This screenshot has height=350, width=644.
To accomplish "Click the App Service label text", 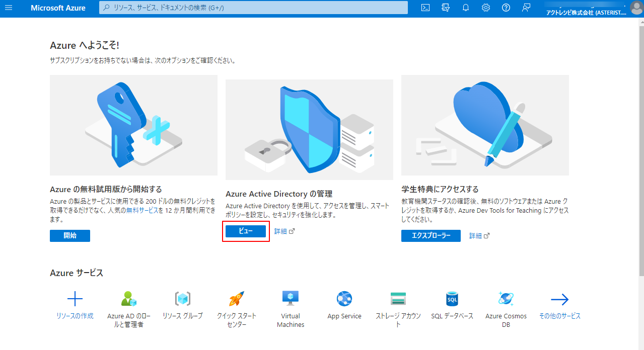I will tap(344, 316).
